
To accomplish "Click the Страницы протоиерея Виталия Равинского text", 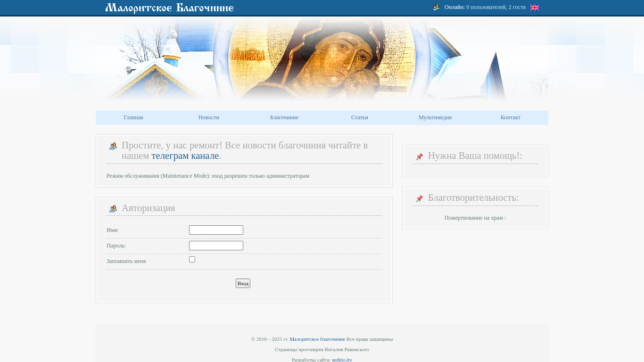I will (x=322, y=349).
